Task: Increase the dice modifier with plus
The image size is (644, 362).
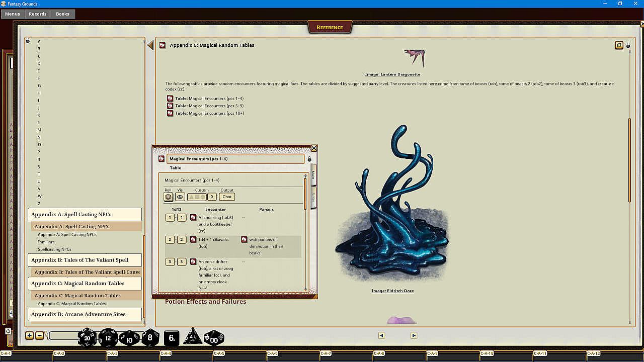Action: click(29, 335)
